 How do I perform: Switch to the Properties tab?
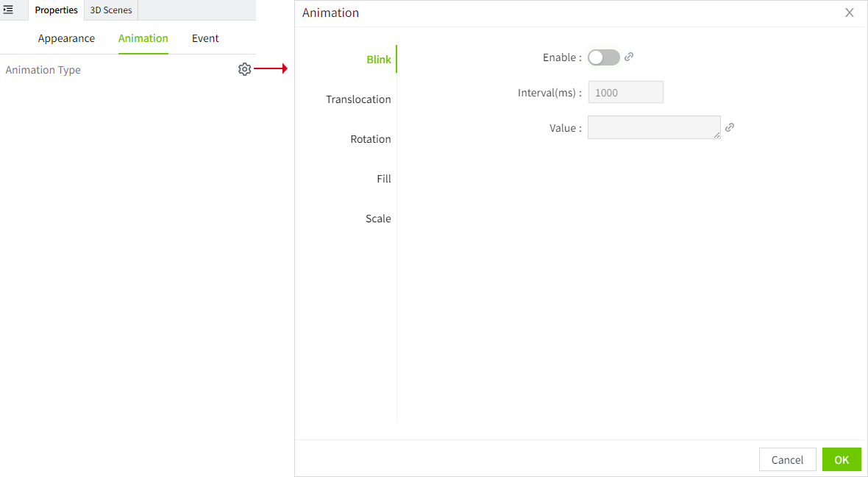(x=56, y=10)
